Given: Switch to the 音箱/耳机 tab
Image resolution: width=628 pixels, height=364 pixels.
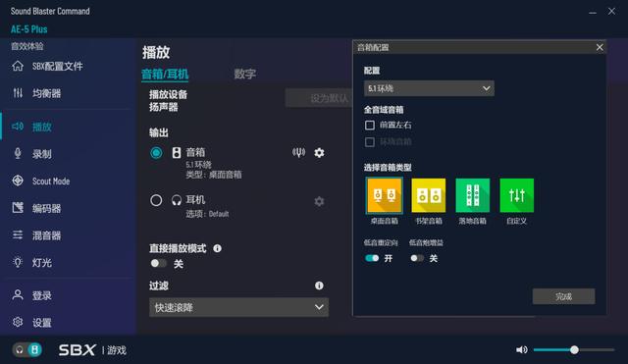Looking at the screenshot, I should coord(165,75).
